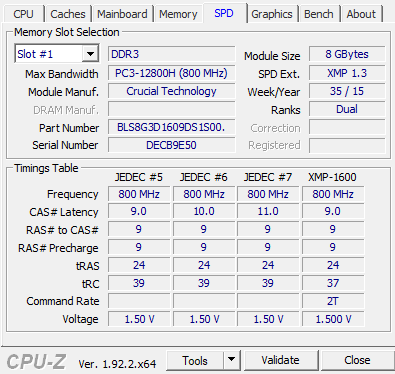Open the Graphics tab
The height and width of the screenshot is (374, 395).
[x=272, y=14]
